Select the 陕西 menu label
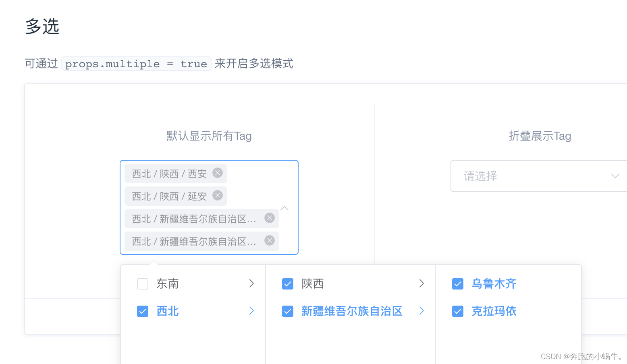The height and width of the screenshot is (364, 627). click(313, 284)
